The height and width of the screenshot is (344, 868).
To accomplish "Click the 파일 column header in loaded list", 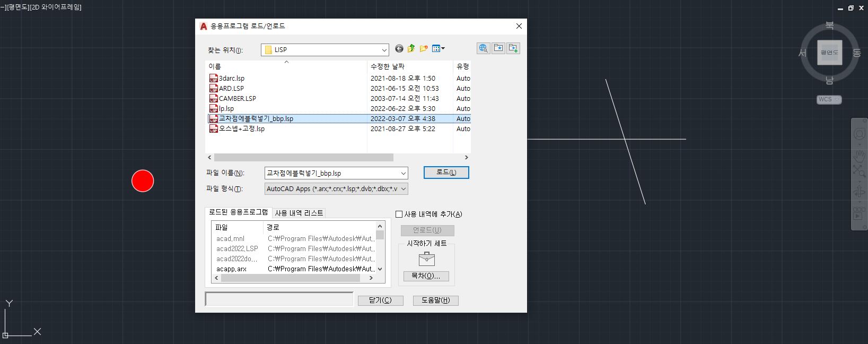I will [x=237, y=227].
